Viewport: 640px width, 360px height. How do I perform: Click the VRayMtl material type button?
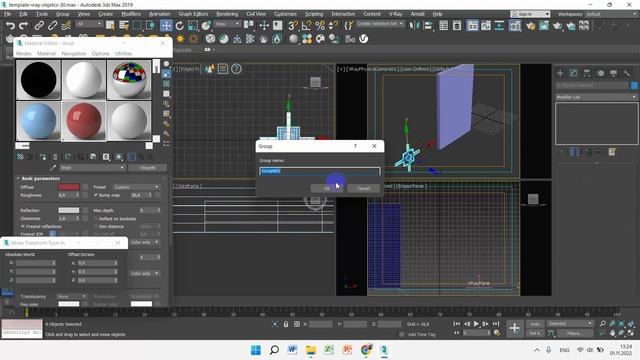click(x=147, y=168)
